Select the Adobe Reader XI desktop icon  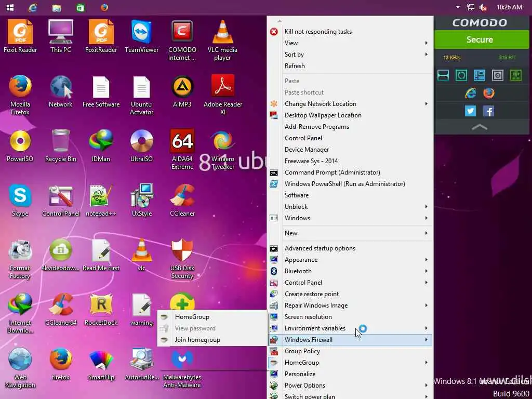222,95
